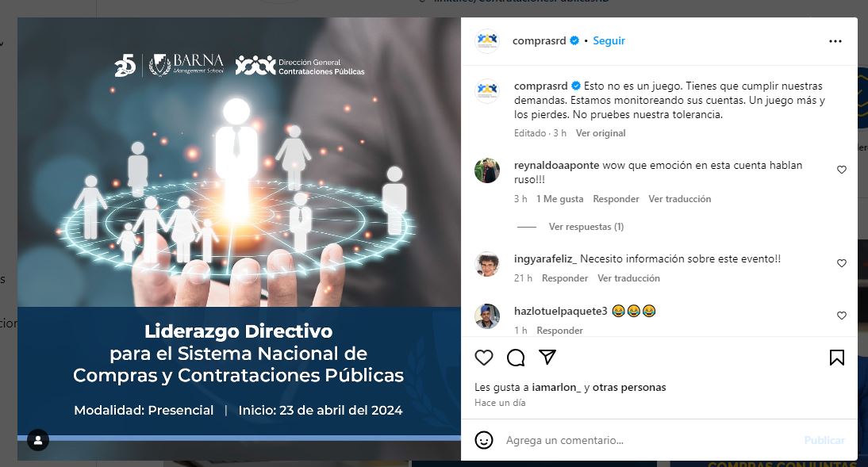Click Ver original under caption

(x=601, y=132)
